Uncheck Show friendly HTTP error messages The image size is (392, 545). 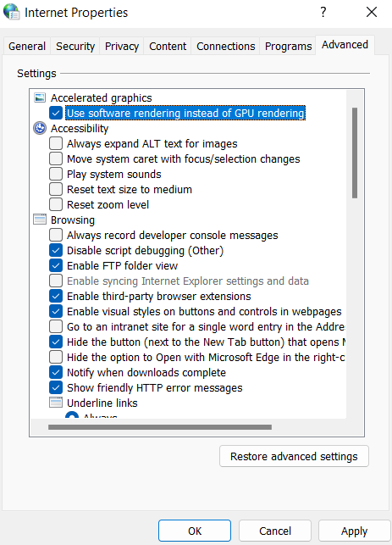pyautogui.click(x=56, y=387)
